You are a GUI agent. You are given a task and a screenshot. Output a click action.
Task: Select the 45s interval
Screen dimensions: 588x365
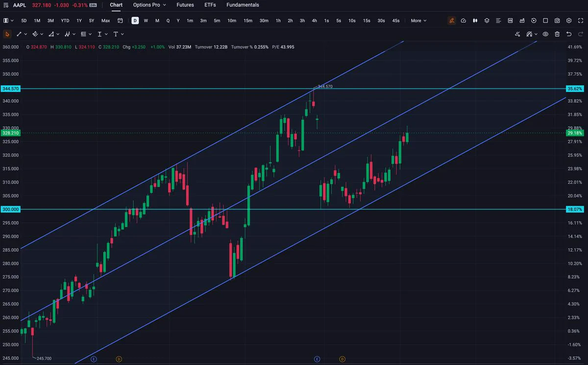[396, 21]
